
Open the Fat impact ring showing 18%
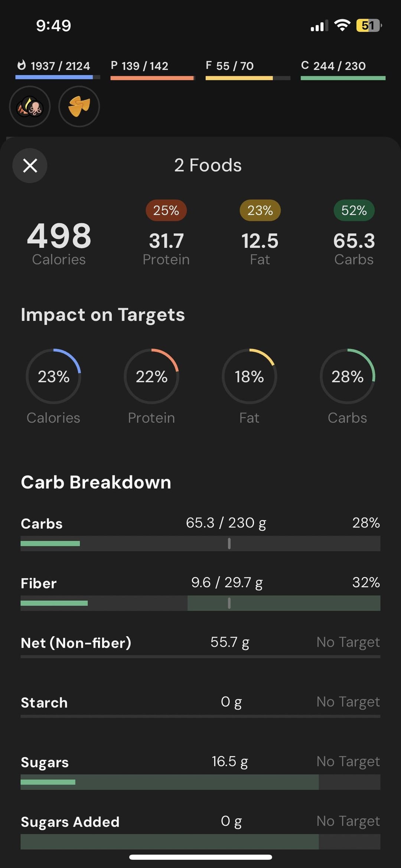pyautogui.click(x=250, y=376)
